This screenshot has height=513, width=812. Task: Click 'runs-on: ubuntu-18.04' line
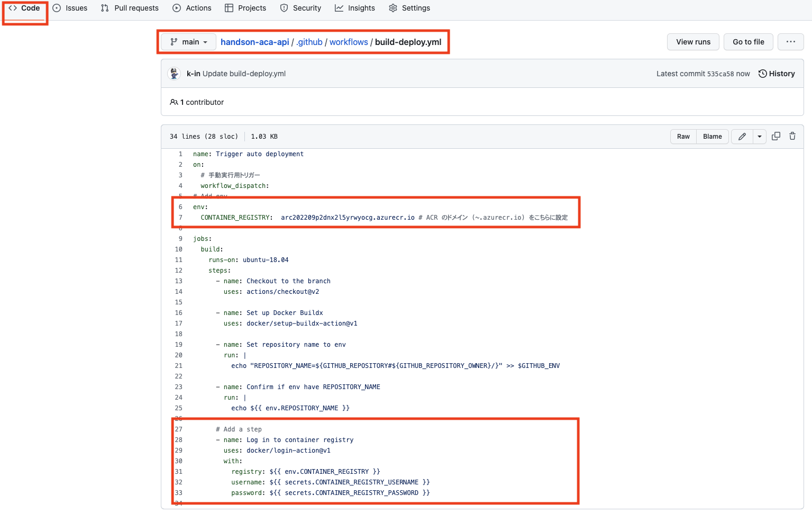pos(249,260)
